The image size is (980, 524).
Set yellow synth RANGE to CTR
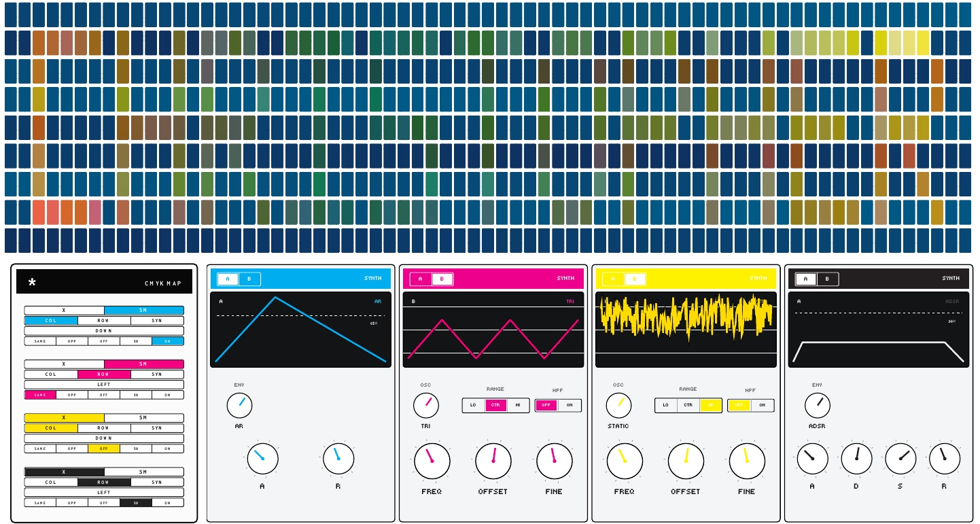(x=688, y=405)
